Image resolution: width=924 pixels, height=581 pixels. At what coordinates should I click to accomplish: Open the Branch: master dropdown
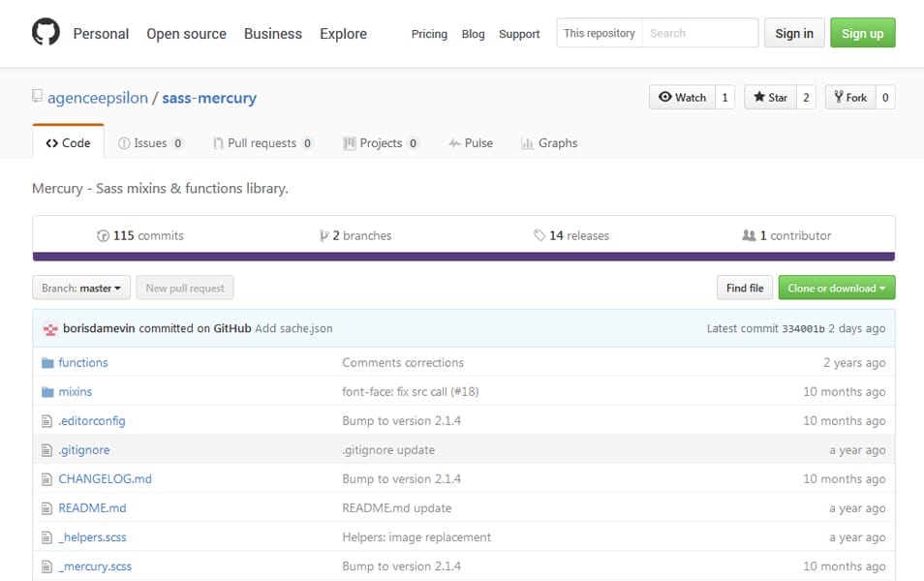(x=81, y=288)
